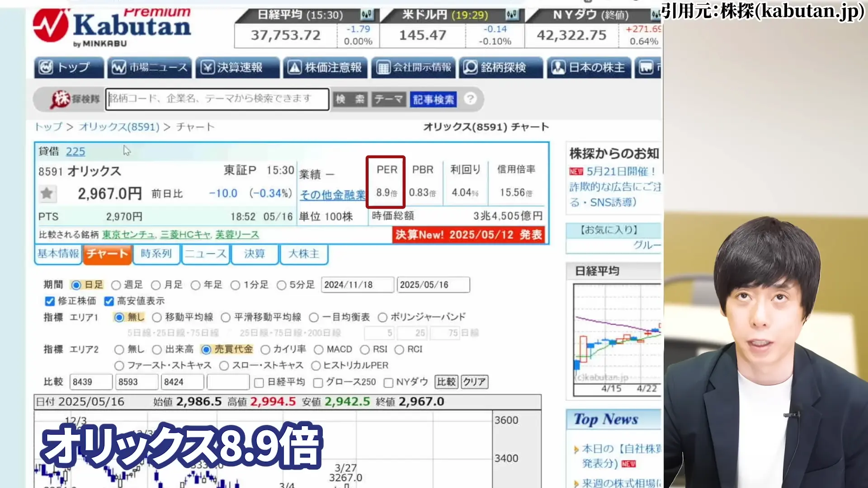
Task: Open the 市場ニュース navigation item
Action: point(149,68)
